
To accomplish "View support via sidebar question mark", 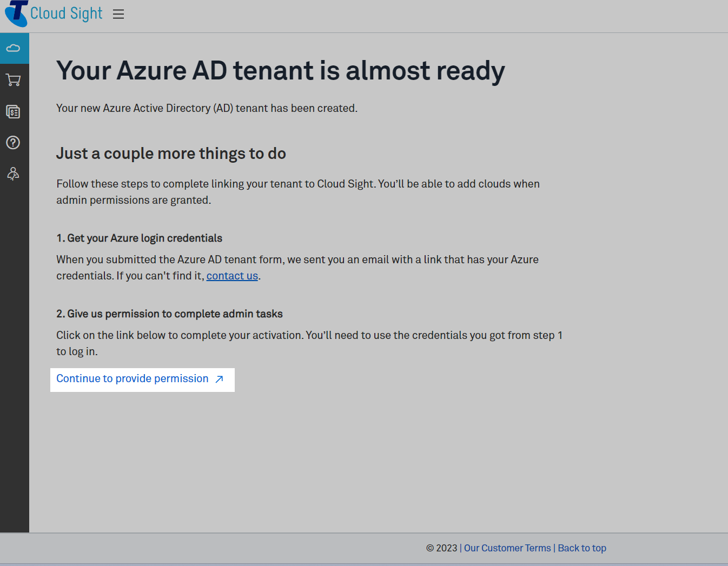I will tap(12, 143).
